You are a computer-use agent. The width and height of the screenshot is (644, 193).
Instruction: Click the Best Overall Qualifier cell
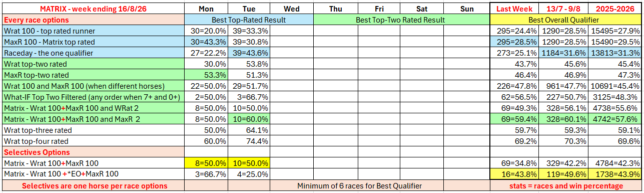click(x=565, y=20)
